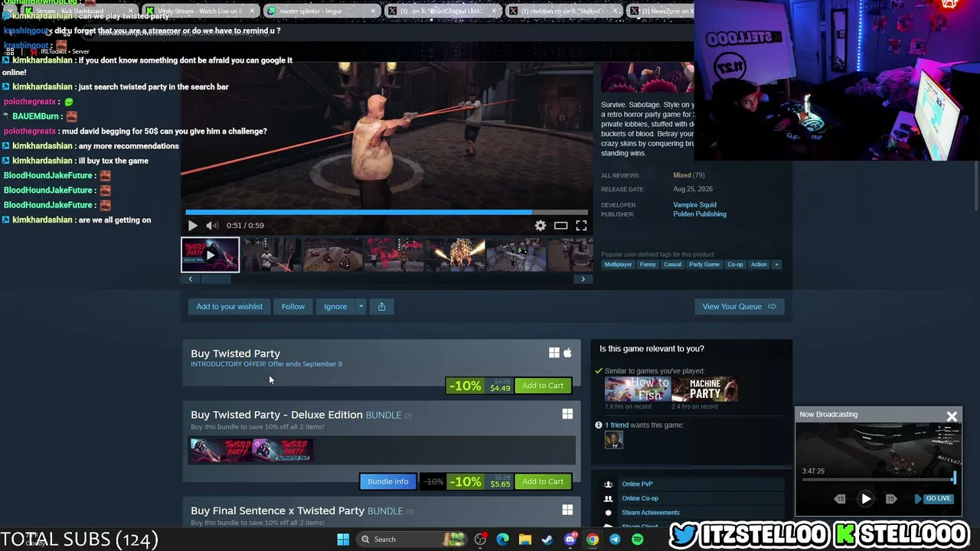Open the Casual tag
The height and width of the screenshot is (551, 980).
672,265
